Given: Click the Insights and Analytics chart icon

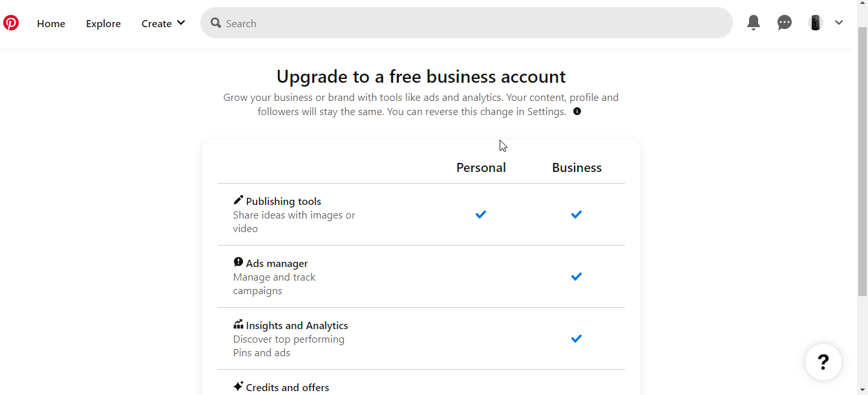Looking at the screenshot, I should (238, 325).
